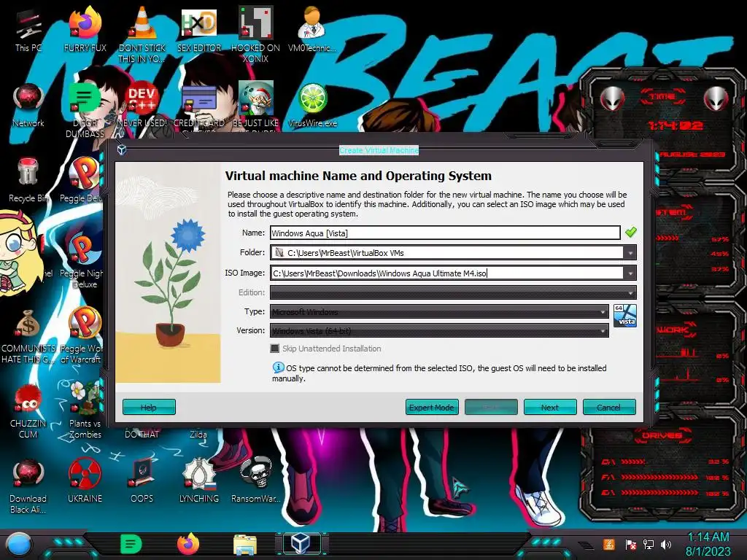Open the Version dropdown showing Windows Vista
The width and height of the screenshot is (747, 560).
tap(439, 331)
